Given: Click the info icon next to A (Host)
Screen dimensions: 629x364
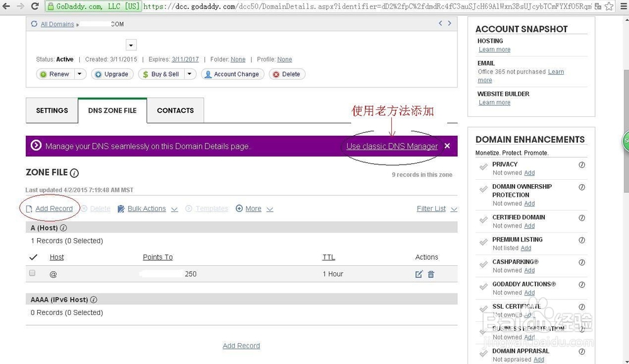Looking at the screenshot, I should [63, 228].
